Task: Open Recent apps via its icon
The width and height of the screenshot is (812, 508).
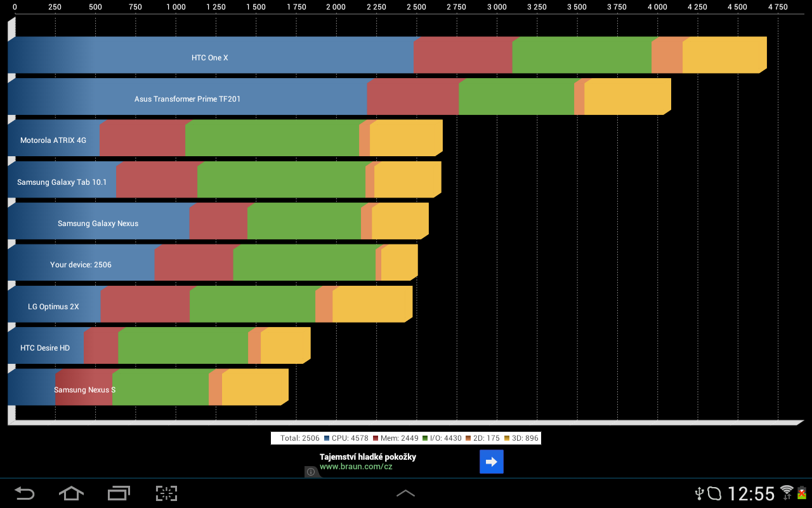Action: 119,493
